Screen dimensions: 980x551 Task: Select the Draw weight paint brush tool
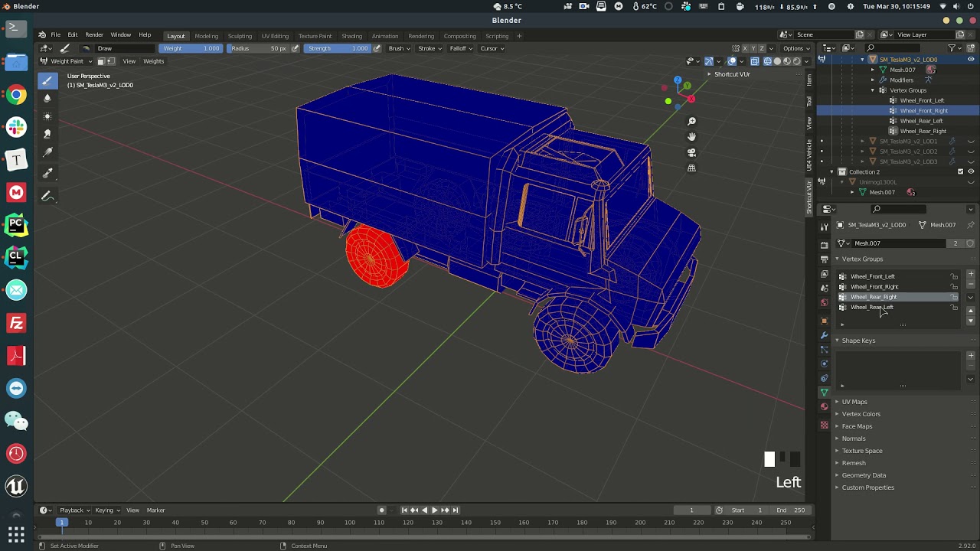coord(47,80)
